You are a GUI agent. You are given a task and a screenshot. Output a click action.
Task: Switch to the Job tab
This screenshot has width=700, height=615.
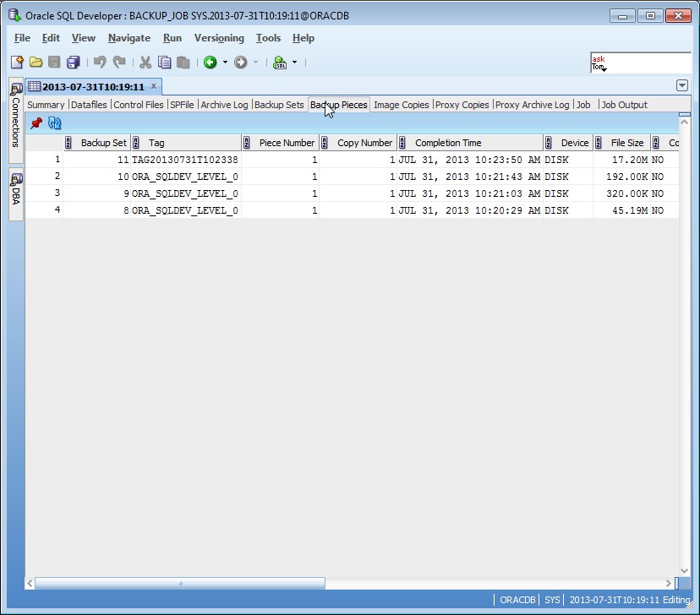(x=583, y=105)
